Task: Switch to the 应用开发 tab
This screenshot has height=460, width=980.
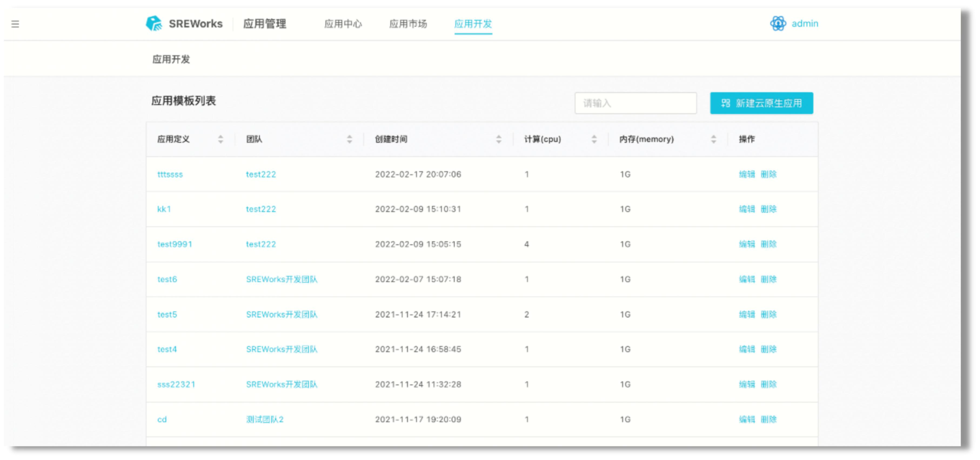Action: 473,24
